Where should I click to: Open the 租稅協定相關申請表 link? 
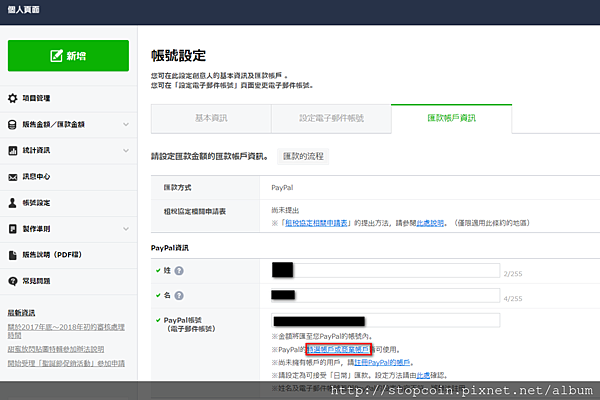point(316,223)
